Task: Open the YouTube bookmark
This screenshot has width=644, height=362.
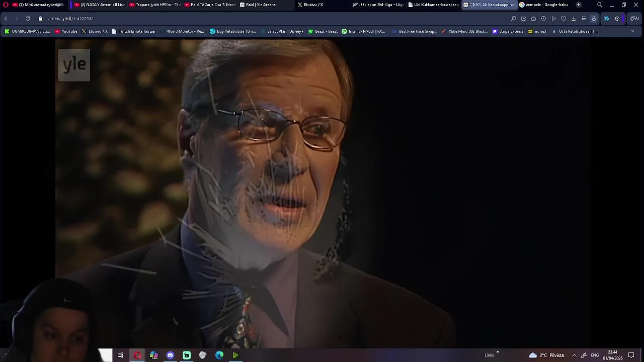Action: click(66, 31)
